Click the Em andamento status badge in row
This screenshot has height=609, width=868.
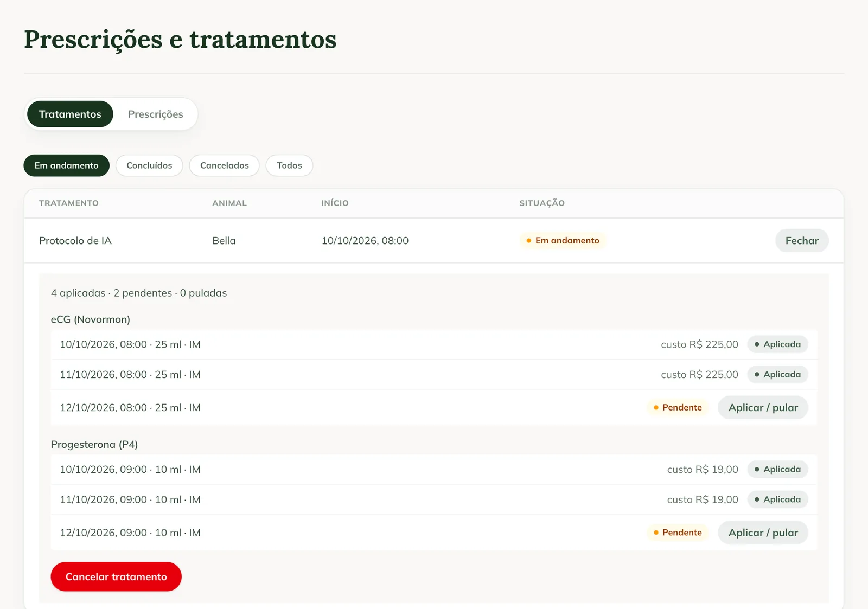click(563, 241)
